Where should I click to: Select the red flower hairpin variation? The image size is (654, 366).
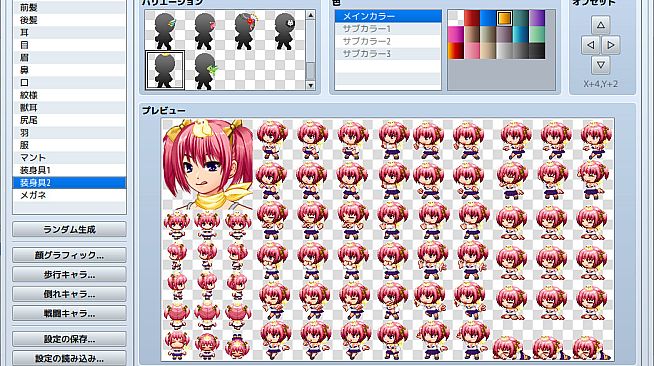pyautogui.click(x=244, y=31)
